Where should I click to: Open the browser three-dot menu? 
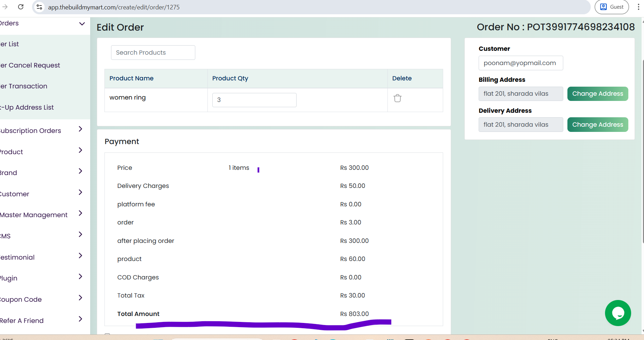pyautogui.click(x=638, y=7)
